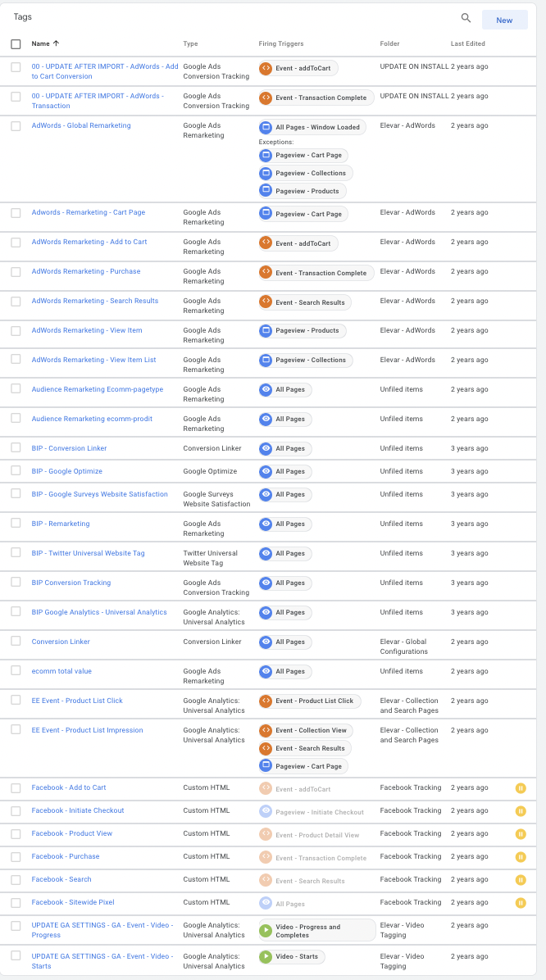Screen dimensions: 546x980
Task: Open the Audience Remarketing ecomm-prodit tag
Action: pyautogui.click(x=92, y=419)
